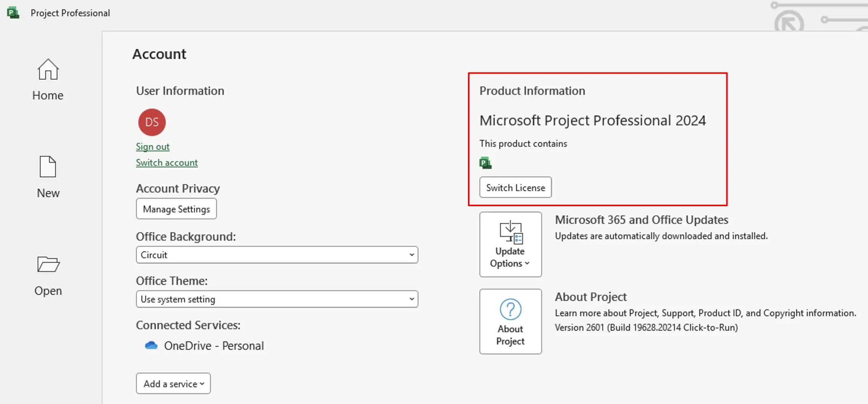The height and width of the screenshot is (404, 868).
Task: Go to the Home tab label
Action: (48, 95)
